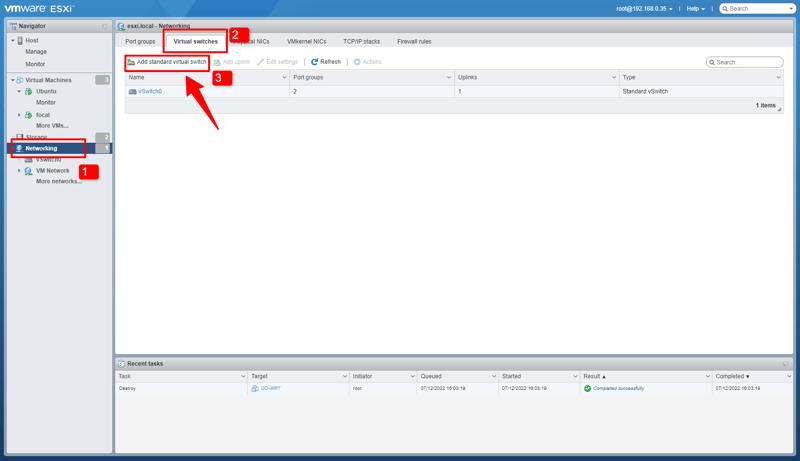Screen dimensions: 800x461
Task: Click the virtual switches table Search field
Action: coord(748,62)
